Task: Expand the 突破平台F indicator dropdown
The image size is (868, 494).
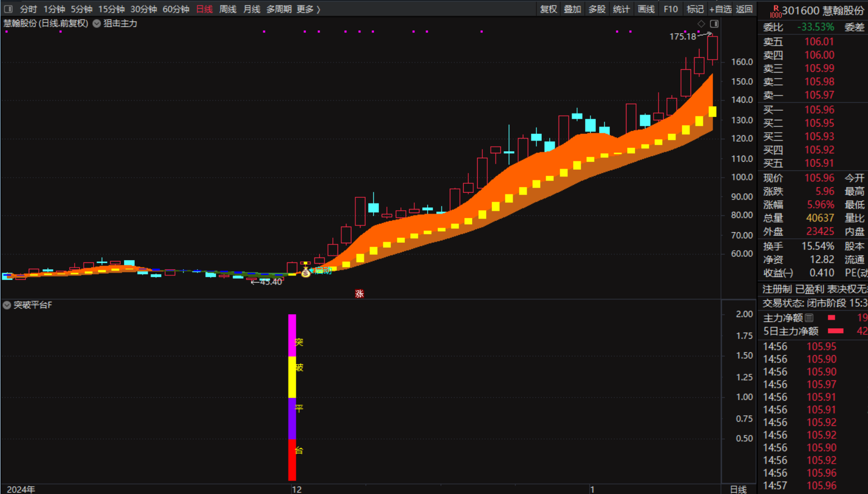Action: [7, 305]
